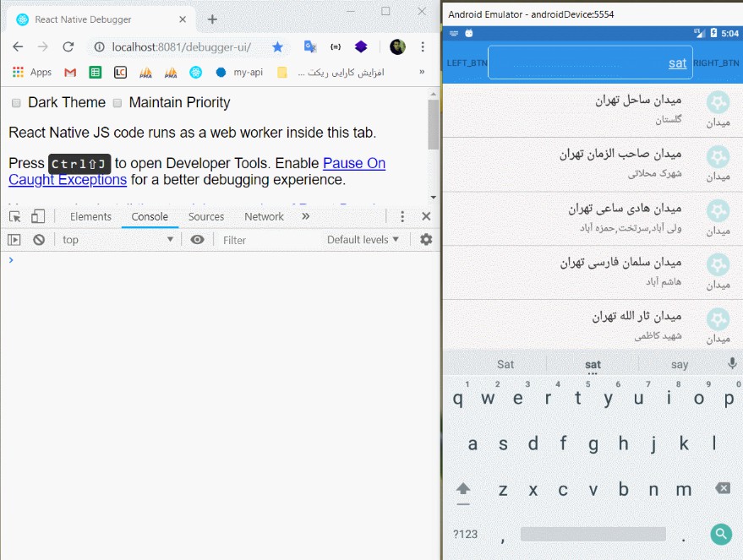
Task: Choose the Sat keyboard suggestion
Action: 505,365
